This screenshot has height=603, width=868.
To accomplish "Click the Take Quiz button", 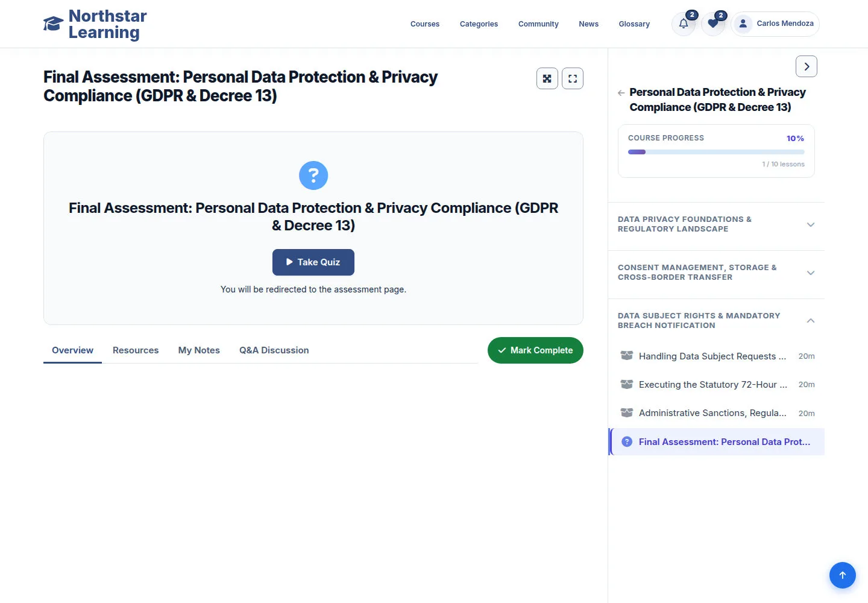I will pyautogui.click(x=313, y=262).
